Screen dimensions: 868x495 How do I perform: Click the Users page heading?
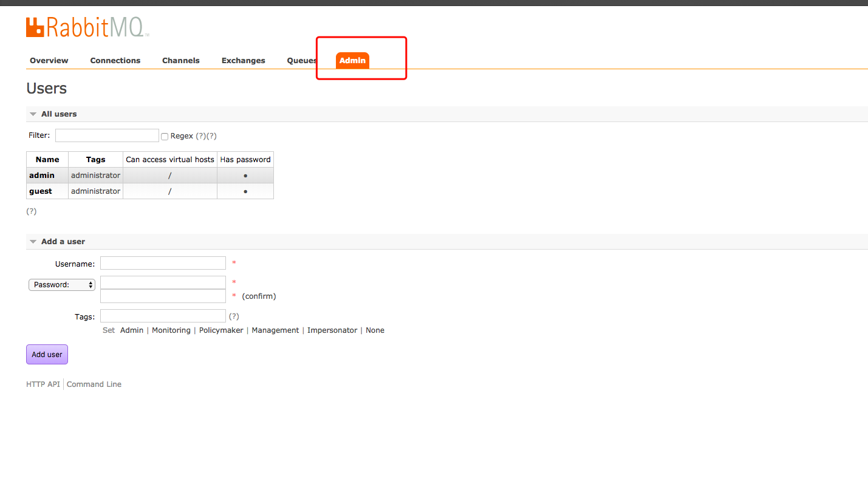(x=46, y=89)
